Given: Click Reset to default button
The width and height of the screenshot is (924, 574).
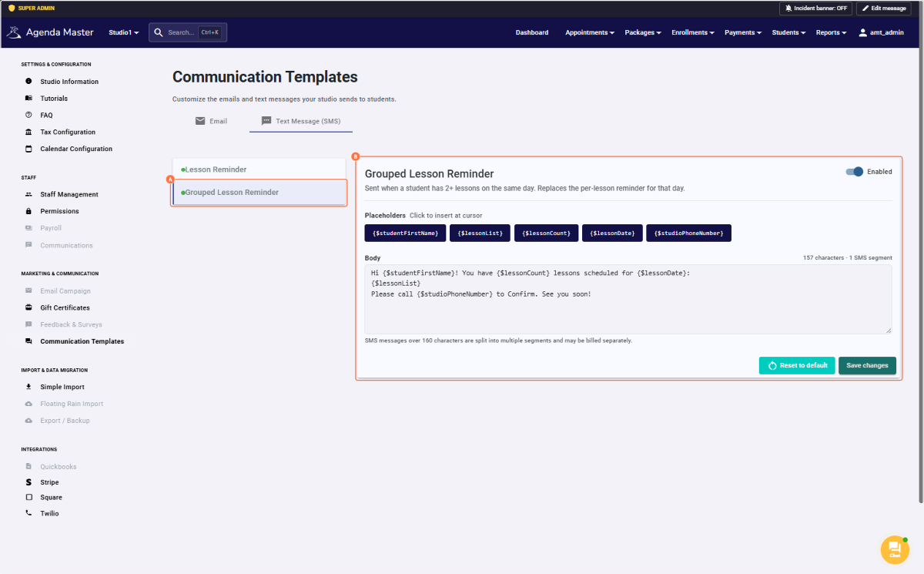Looking at the screenshot, I should (797, 365).
